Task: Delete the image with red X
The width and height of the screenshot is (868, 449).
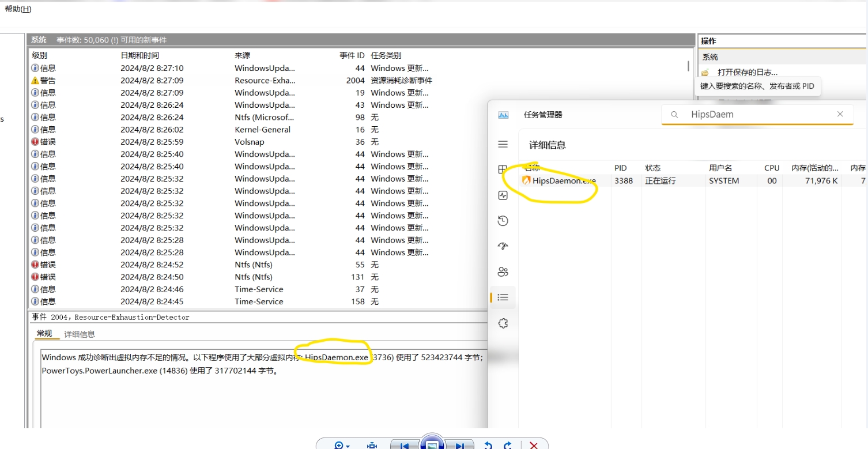Action: tap(534, 446)
